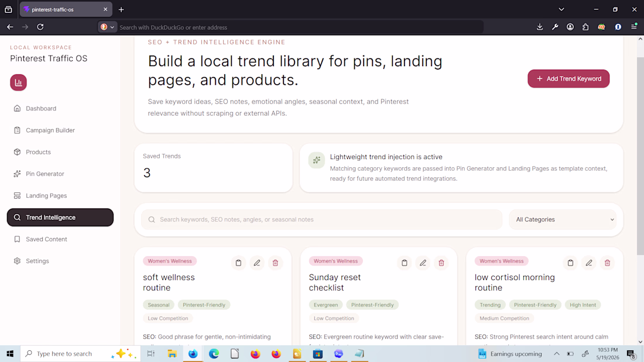Open Campaign Builder from the sidebar
The image size is (644, 362).
60,130
